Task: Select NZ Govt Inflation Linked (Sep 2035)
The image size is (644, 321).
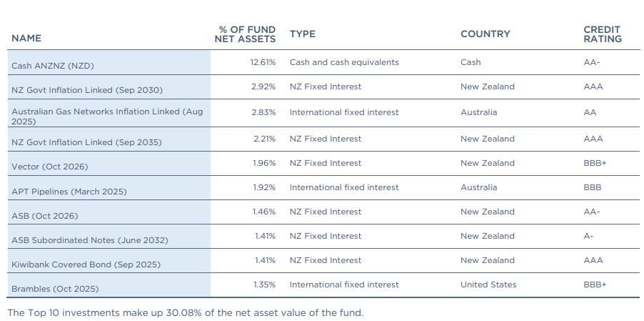Action: coord(87,142)
